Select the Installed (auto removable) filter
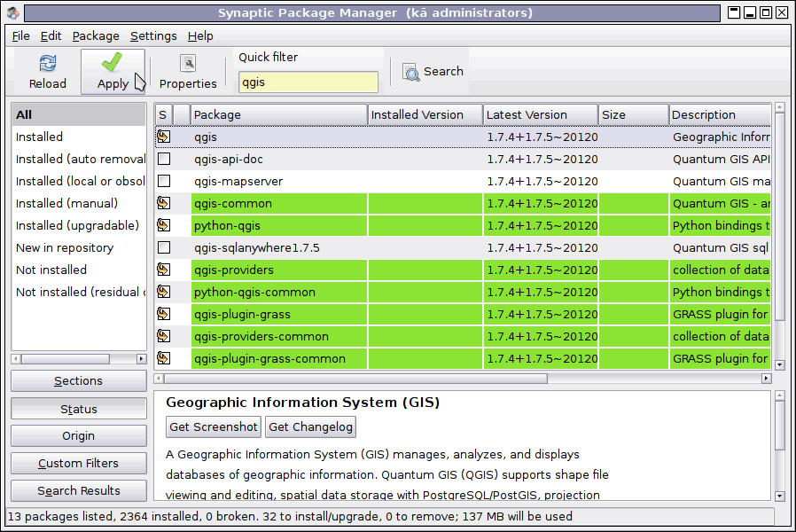 point(79,159)
